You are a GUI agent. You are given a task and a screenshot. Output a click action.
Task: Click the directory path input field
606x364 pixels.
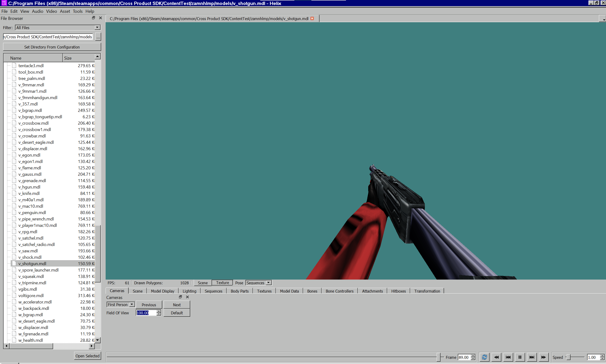coord(48,37)
